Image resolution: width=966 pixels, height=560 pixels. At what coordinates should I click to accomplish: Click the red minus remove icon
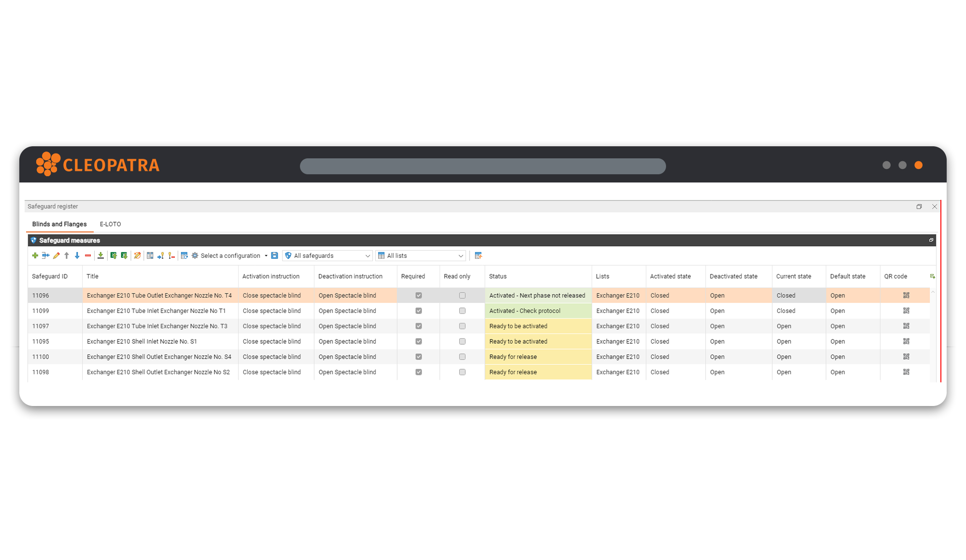coord(88,256)
